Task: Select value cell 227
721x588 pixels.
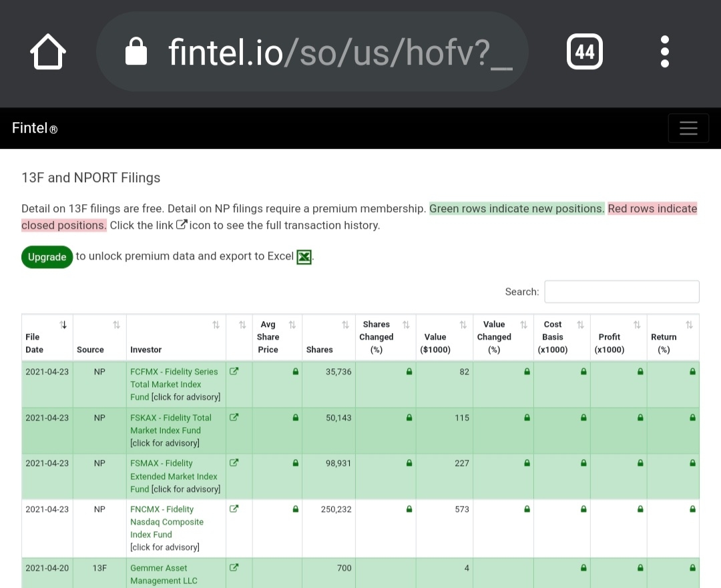Action: (x=462, y=463)
